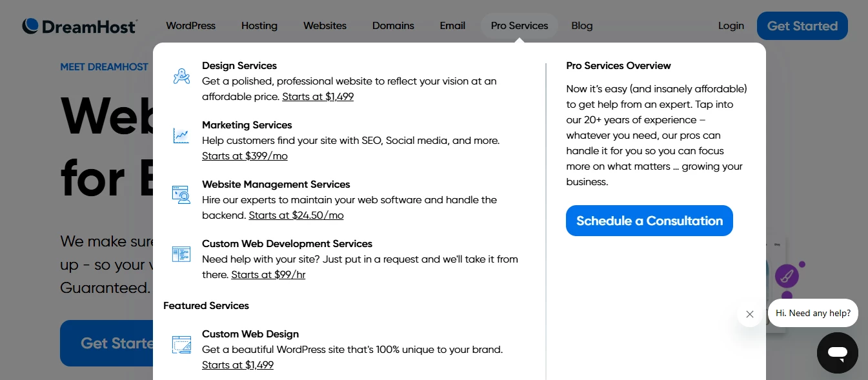Click the Schedule a Consultation button
The width and height of the screenshot is (868, 380).
click(649, 221)
